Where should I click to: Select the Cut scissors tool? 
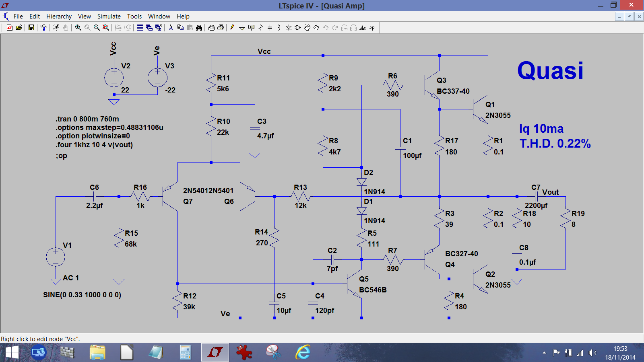[171, 28]
